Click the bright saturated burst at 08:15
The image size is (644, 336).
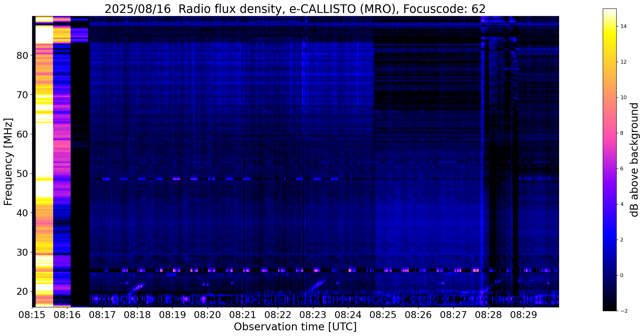coord(44,161)
